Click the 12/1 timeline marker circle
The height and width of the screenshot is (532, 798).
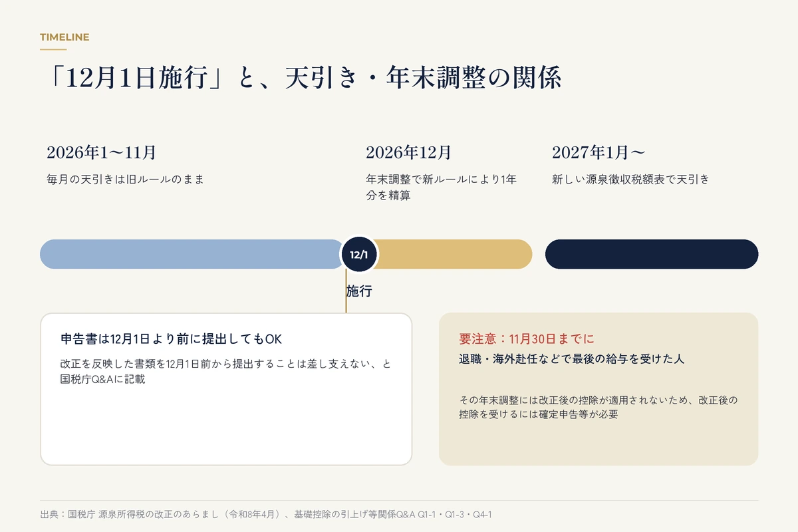359,254
